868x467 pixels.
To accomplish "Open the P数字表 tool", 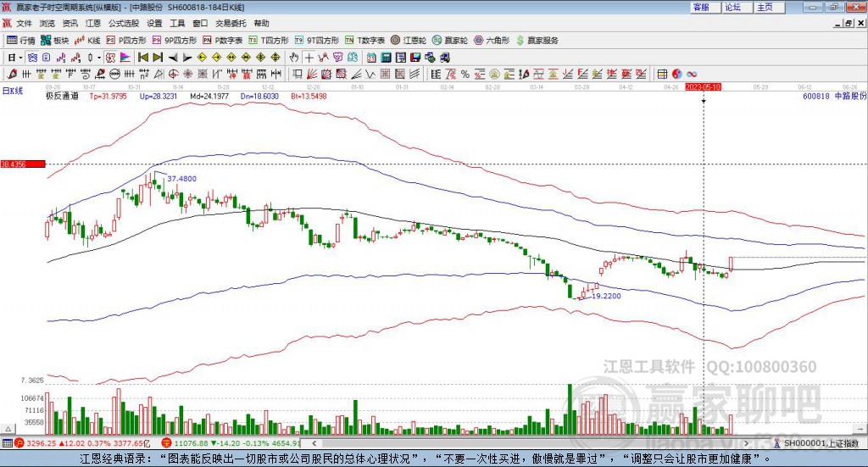I will point(223,41).
